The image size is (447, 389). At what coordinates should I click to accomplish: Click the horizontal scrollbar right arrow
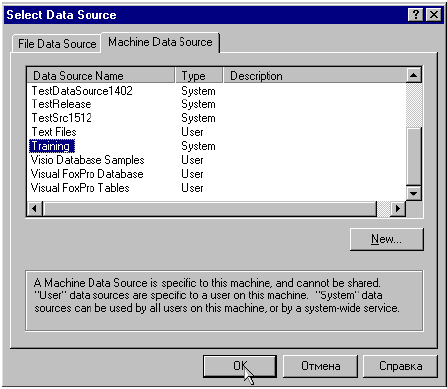pos(397,209)
